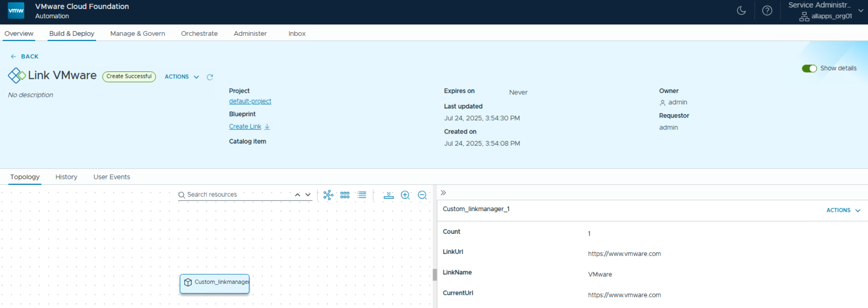Select Custom_linkmanager node on canvas
This screenshot has height=308, width=868.
(x=215, y=283)
